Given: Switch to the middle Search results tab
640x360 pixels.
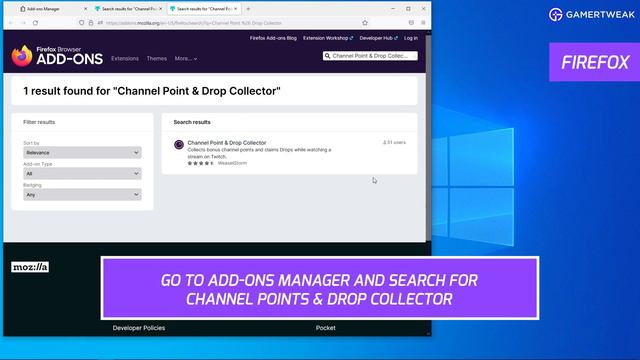Looking at the screenshot, I should click(128, 9).
